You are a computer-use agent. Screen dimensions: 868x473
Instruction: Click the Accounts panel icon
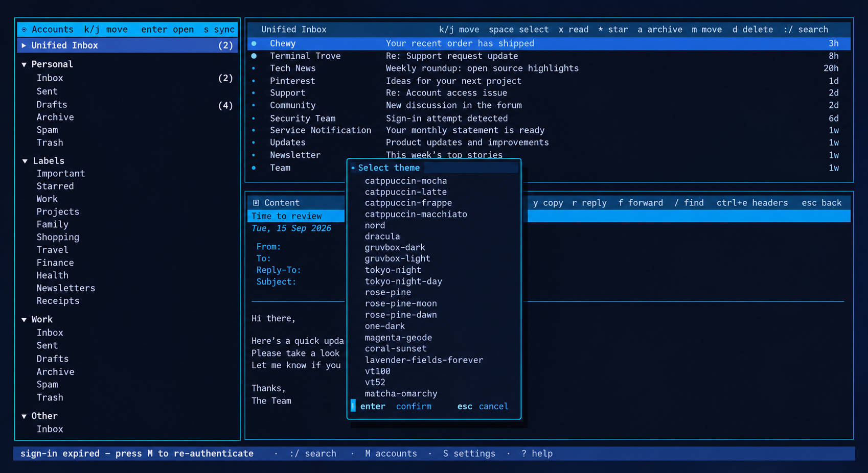point(24,30)
